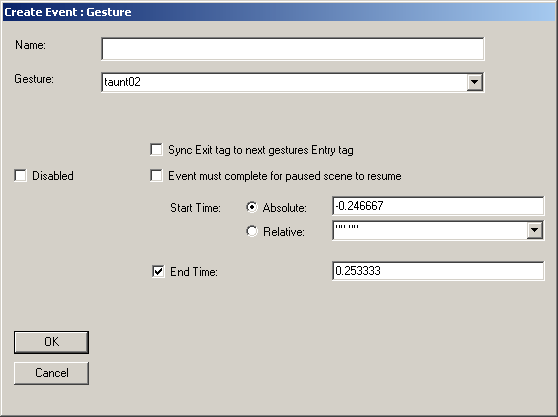Screen dimensions: 558x417
Task: Dismiss dialog with the Cancel button
Action: coord(51,373)
